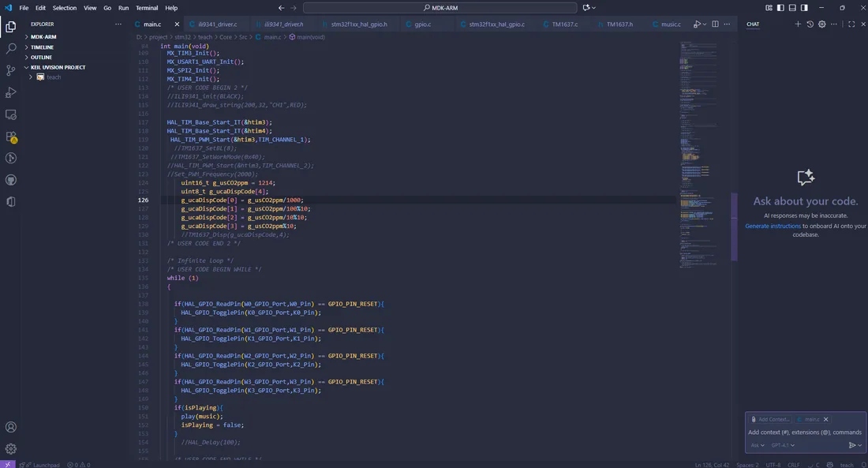This screenshot has width=868, height=468.
Task: Open the Copilot chat icon in title bar
Action: click(586, 8)
